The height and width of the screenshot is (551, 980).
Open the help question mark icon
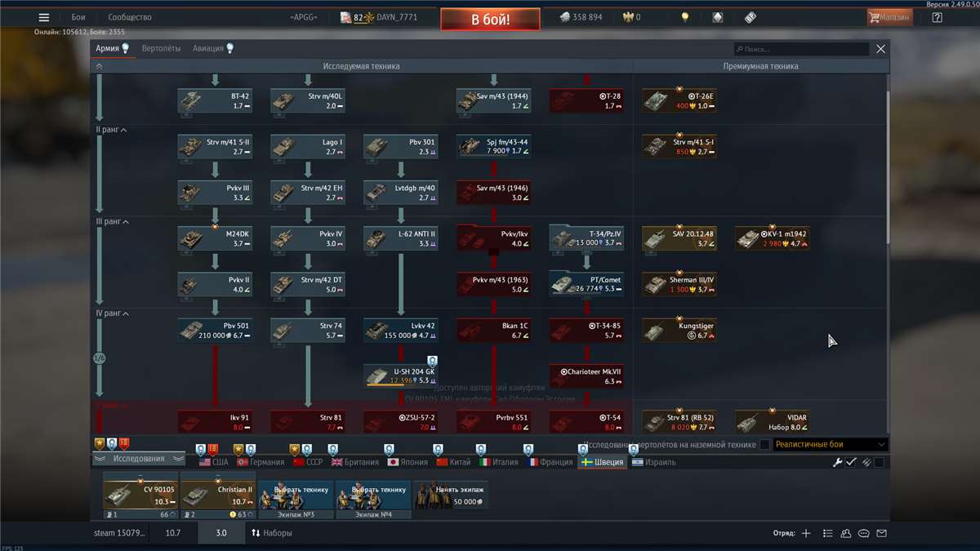click(937, 17)
